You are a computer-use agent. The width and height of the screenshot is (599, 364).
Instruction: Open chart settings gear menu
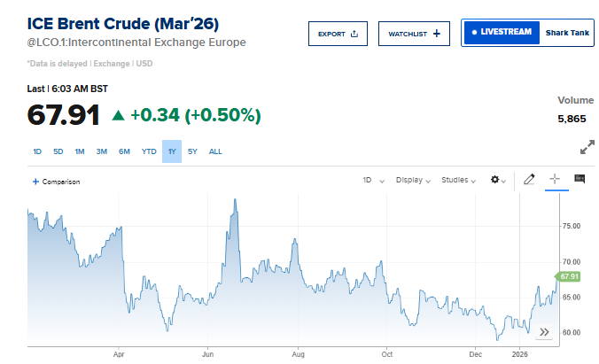496,180
